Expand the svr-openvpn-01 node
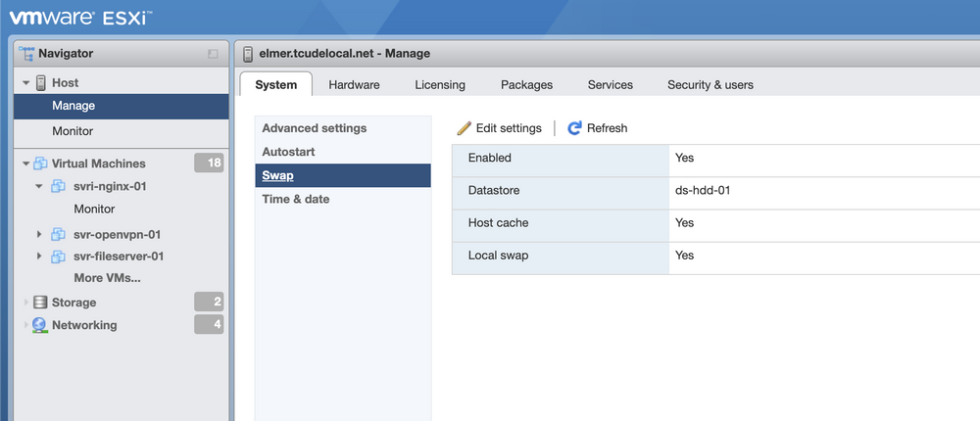Screen dimensions: 980x421 coord(39,235)
